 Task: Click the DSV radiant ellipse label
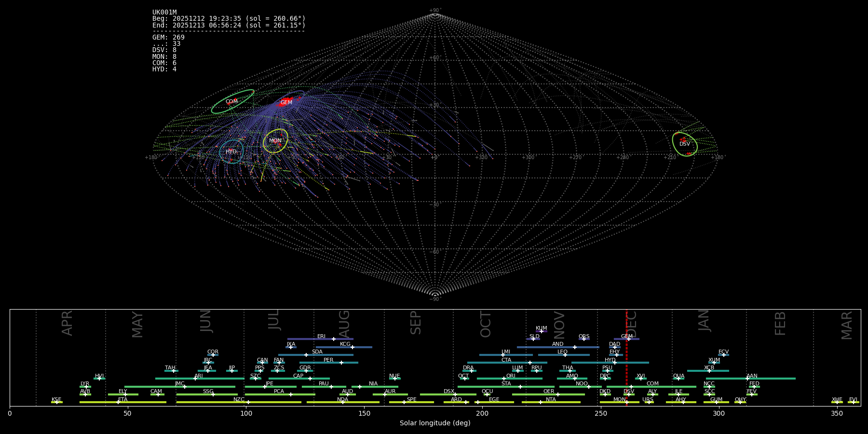tap(685, 144)
